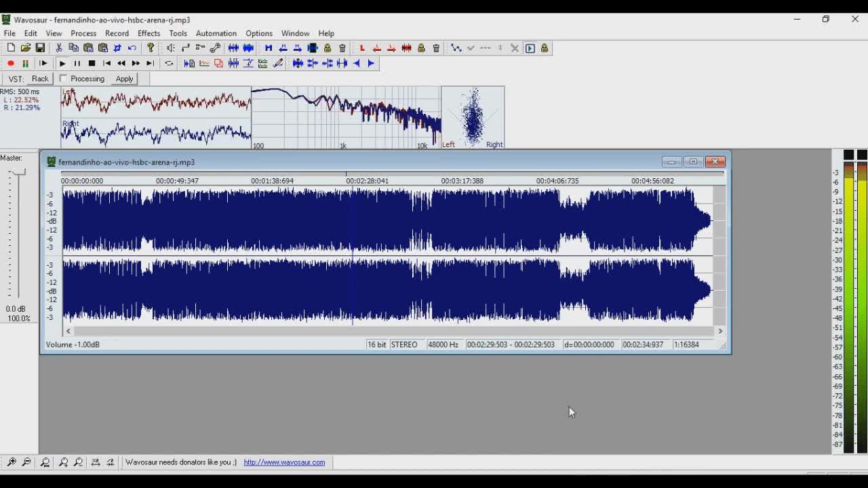Cut the selection with the scissors icon

click(x=59, y=48)
